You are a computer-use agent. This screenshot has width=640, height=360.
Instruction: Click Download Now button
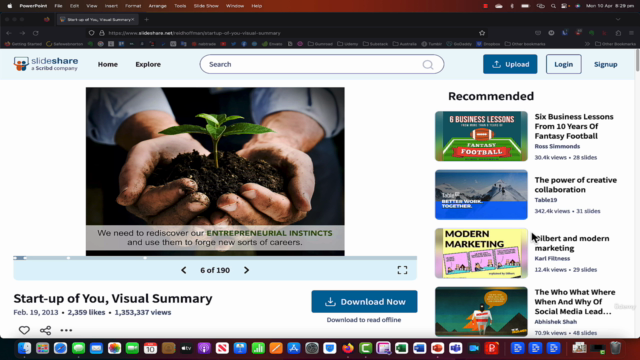[x=364, y=302]
